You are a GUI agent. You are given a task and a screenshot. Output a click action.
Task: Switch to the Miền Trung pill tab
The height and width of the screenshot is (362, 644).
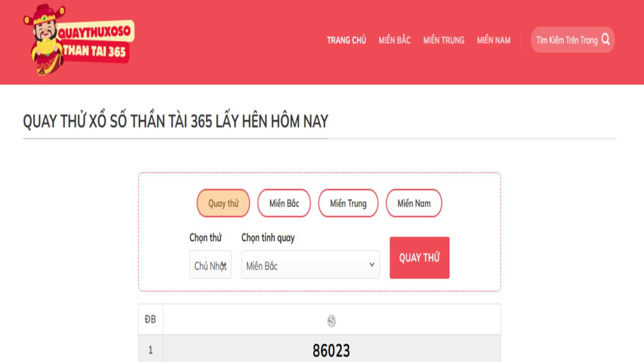pyautogui.click(x=348, y=203)
